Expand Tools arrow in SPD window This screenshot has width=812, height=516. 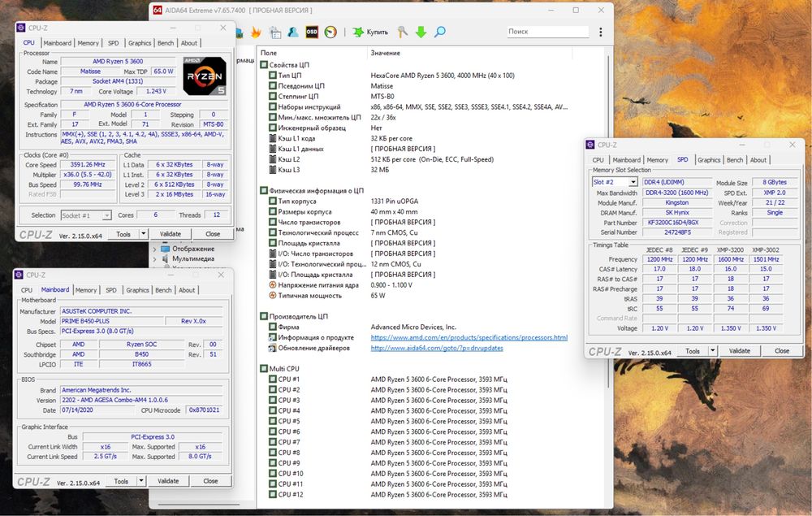pyautogui.click(x=715, y=351)
